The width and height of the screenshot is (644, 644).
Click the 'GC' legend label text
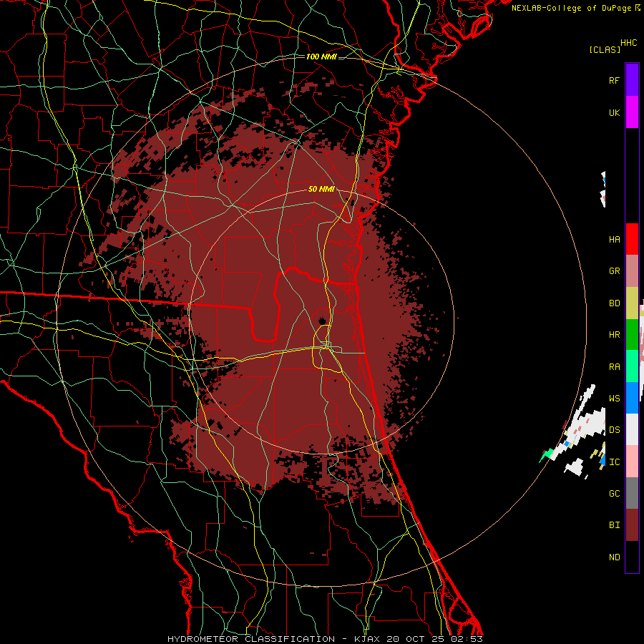point(614,493)
